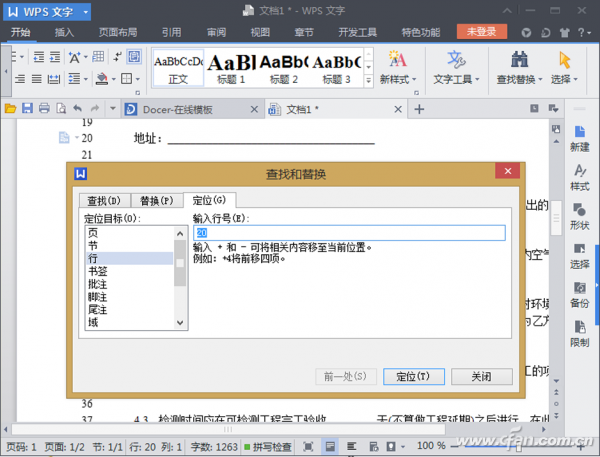This screenshot has width=600, height=457.
Task: Click 关闭 button in dialog
Action: pyautogui.click(x=482, y=377)
